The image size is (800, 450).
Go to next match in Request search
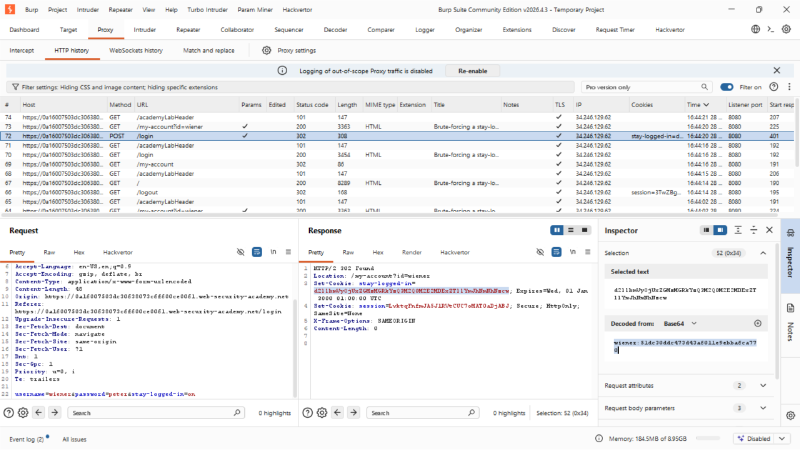pos(55,413)
